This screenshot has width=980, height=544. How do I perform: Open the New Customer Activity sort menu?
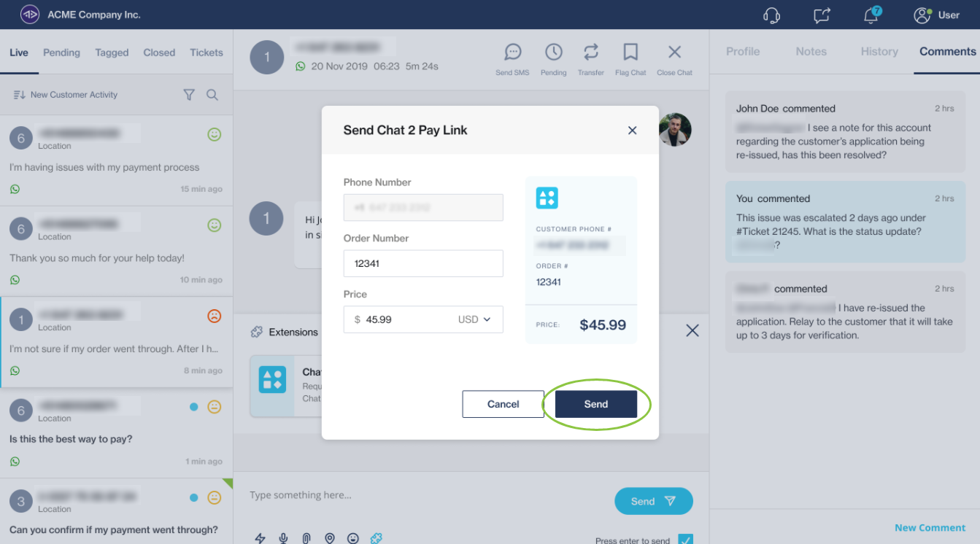pos(66,95)
